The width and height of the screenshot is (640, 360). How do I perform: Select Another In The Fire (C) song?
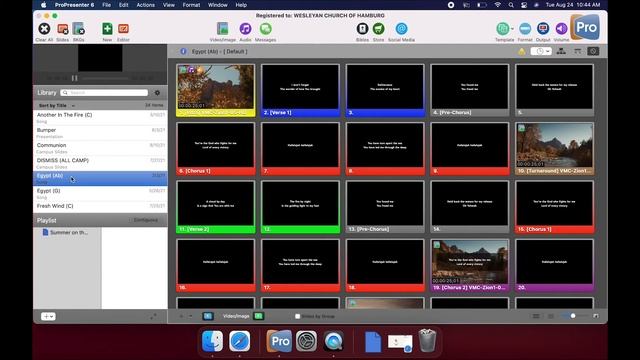[x=100, y=118]
